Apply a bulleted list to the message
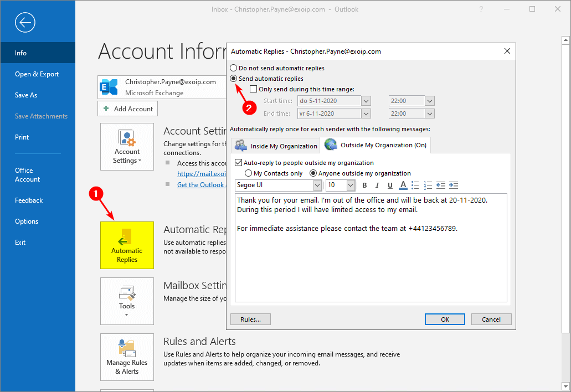 415,185
